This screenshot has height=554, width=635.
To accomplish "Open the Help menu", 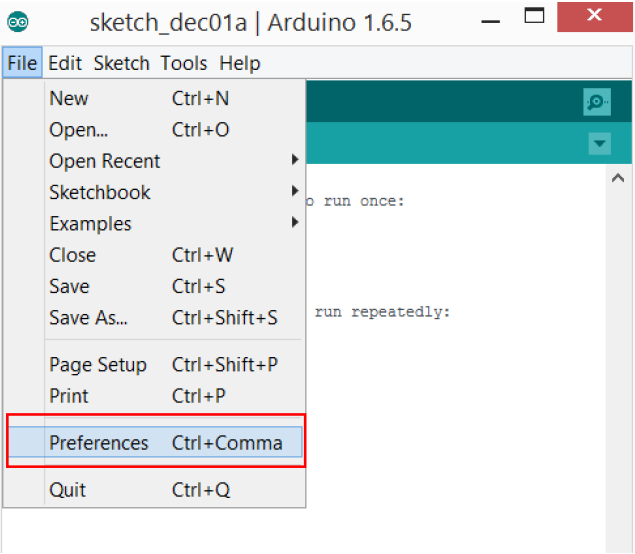I will coord(239,63).
